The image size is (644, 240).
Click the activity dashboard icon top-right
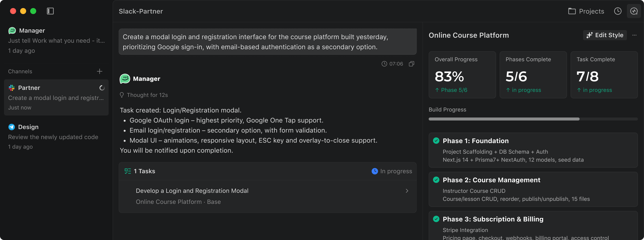634,11
